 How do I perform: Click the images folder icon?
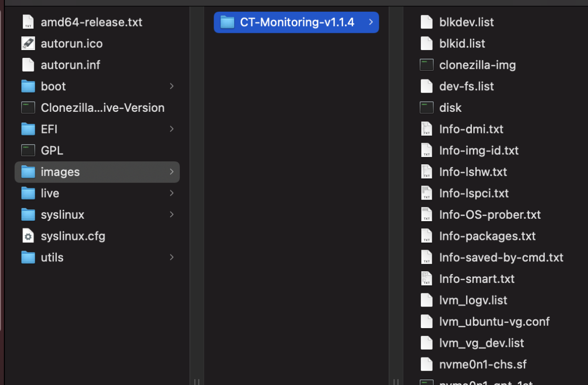(28, 172)
